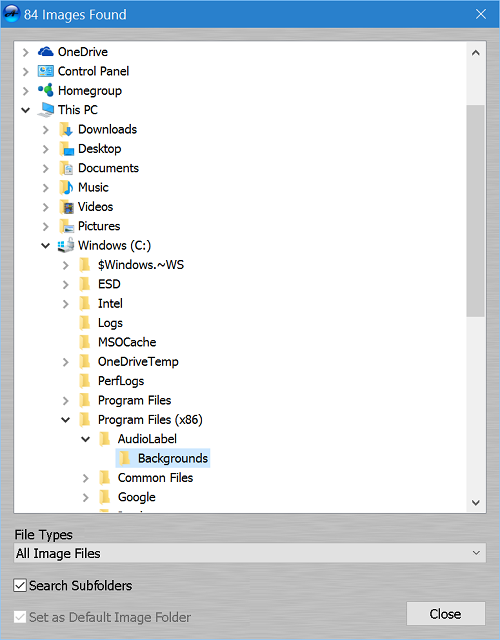The height and width of the screenshot is (640, 500).
Task: Click the Homegroup icon
Action: pos(45,91)
